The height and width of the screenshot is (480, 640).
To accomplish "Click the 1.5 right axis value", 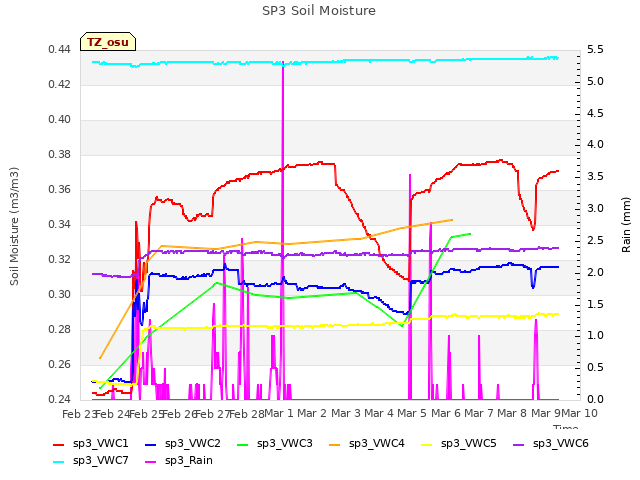I will pos(595,304).
